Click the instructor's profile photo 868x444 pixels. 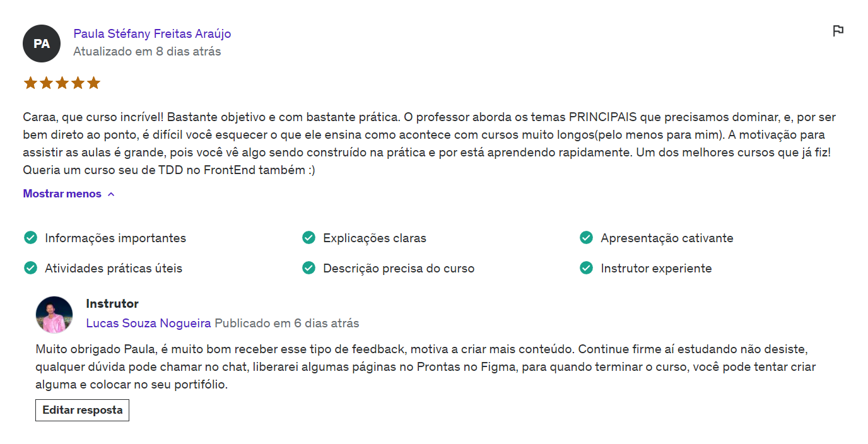click(54, 315)
